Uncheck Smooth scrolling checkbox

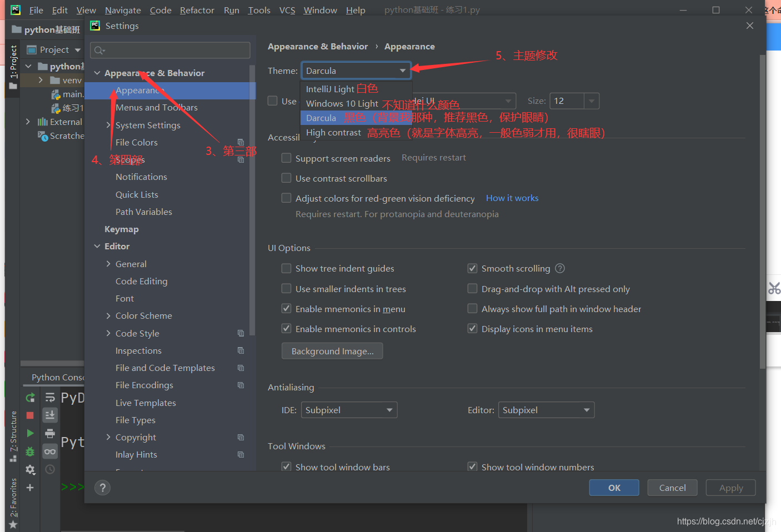[472, 268]
